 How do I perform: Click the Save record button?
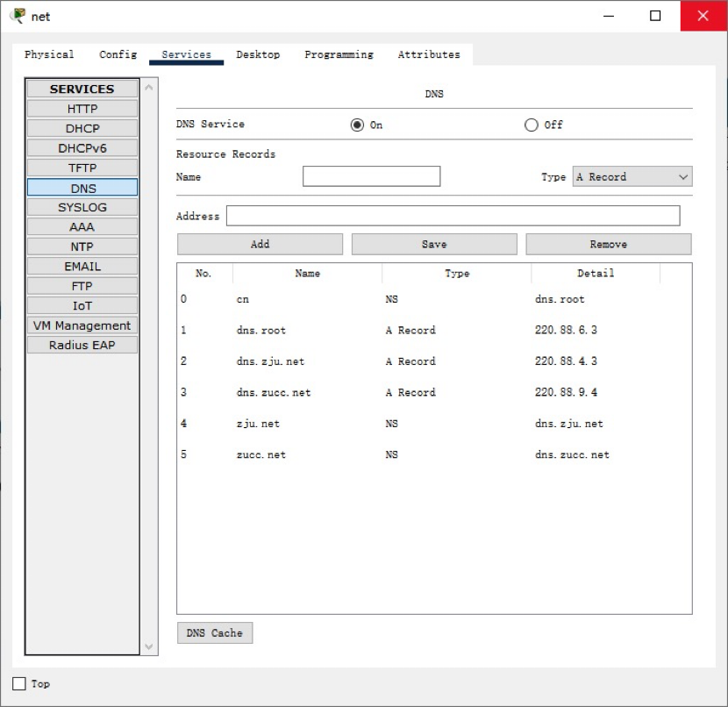[433, 245]
